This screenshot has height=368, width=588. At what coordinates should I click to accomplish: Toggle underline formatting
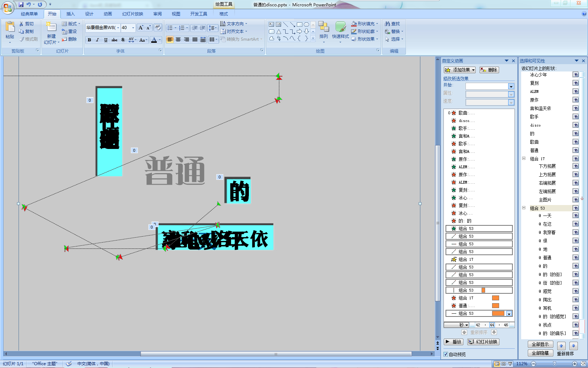coord(106,40)
